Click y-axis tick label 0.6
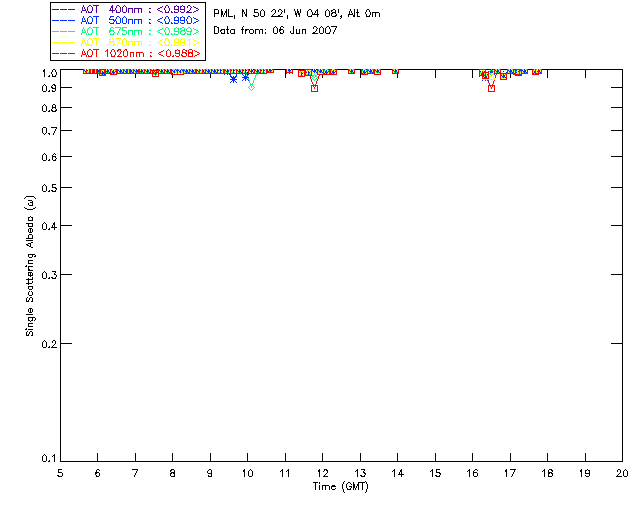 tap(49, 157)
